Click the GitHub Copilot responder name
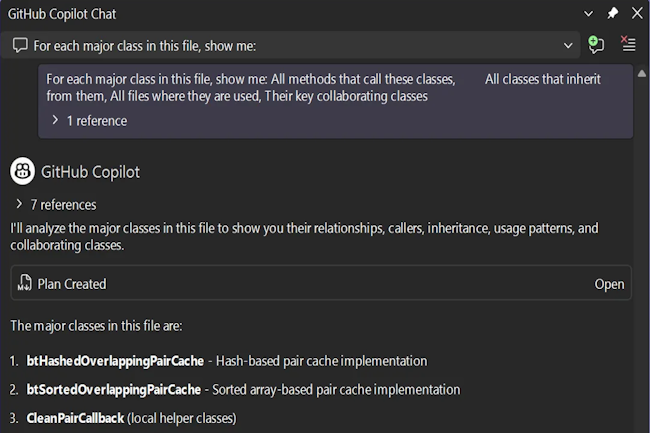Screen dimensions: 650x433 pyautogui.click(x=90, y=171)
